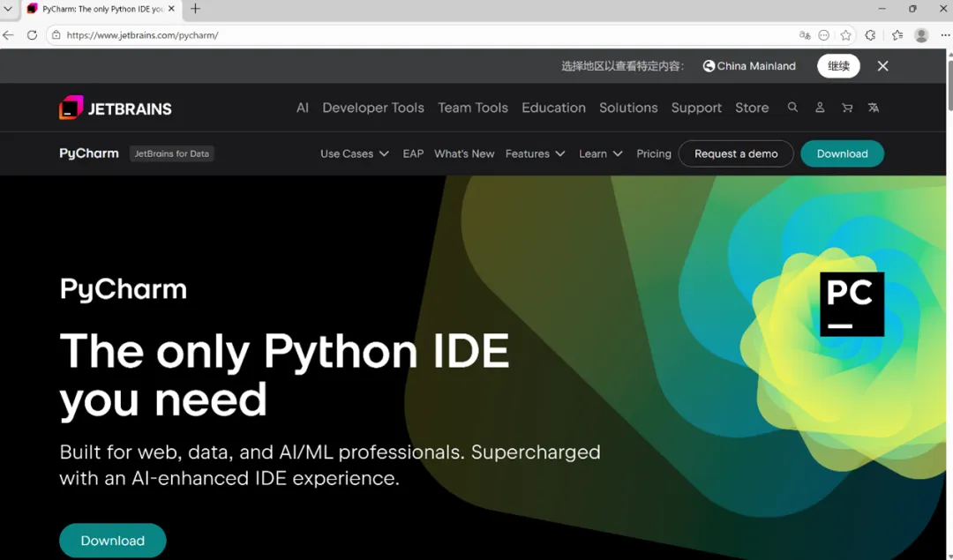Image resolution: width=953 pixels, height=560 pixels.
Task: Click the hero section Download button
Action: (112, 541)
